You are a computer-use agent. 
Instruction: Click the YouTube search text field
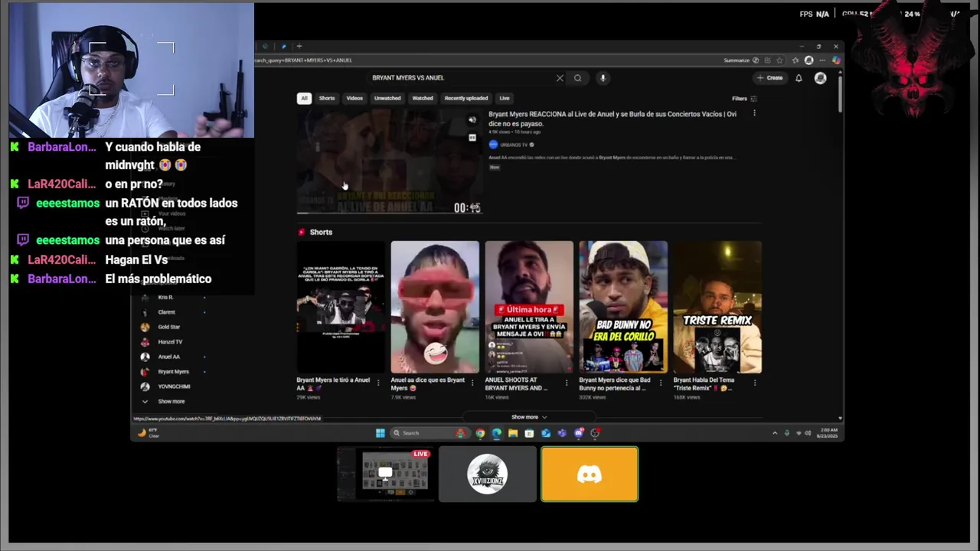tap(462, 77)
